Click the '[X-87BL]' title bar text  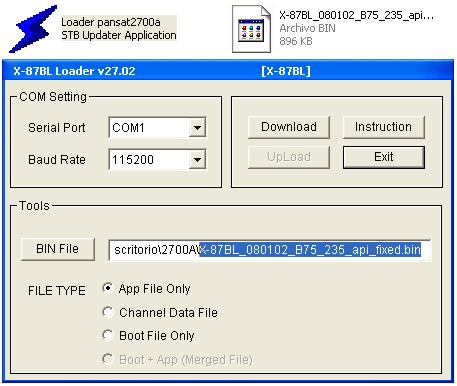pyautogui.click(x=286, y=71)
